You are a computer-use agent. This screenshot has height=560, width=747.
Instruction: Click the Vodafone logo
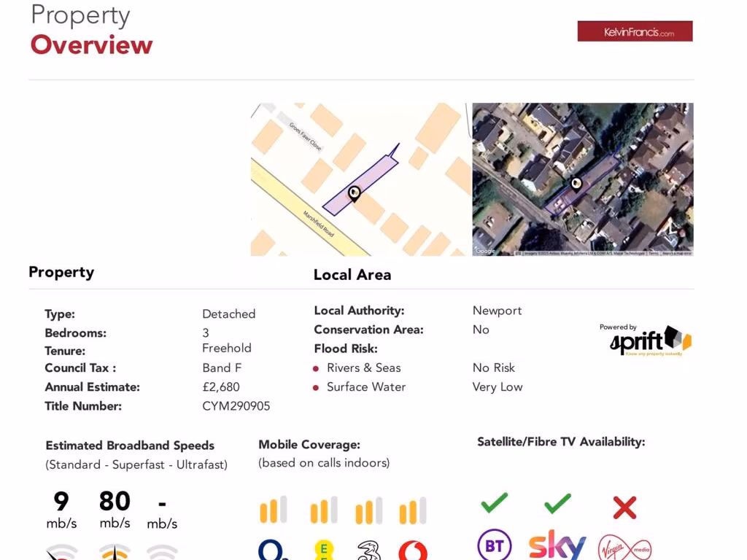[413, 551]
